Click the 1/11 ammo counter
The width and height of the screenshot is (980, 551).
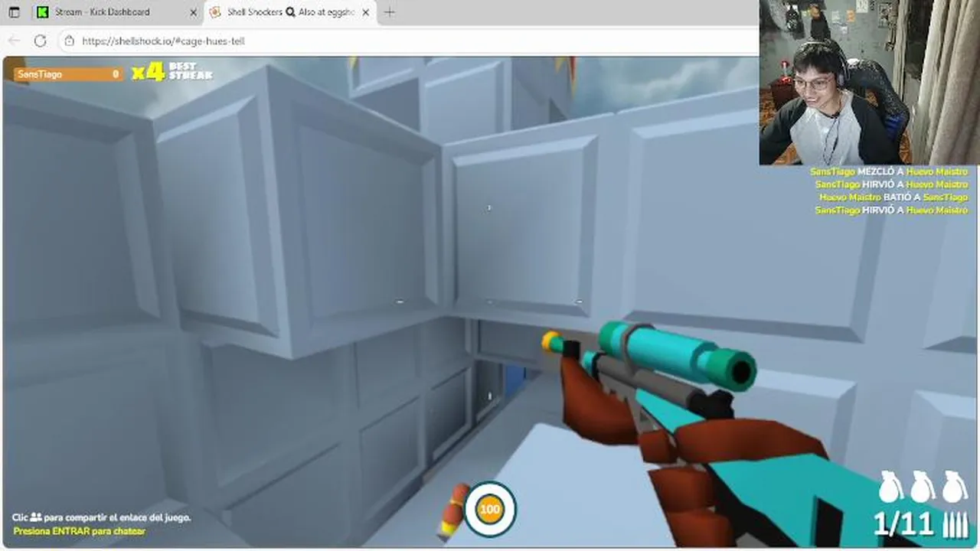pyautogui.click(x=903, y=524)
